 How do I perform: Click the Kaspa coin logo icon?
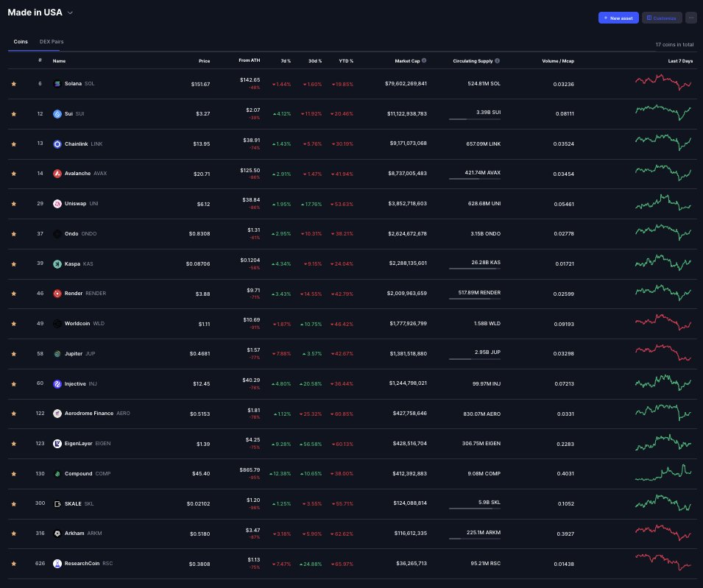57,264
